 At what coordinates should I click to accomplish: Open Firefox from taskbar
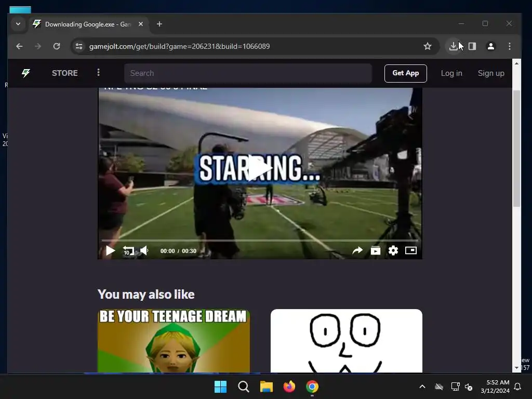click(x=289, y=387)
